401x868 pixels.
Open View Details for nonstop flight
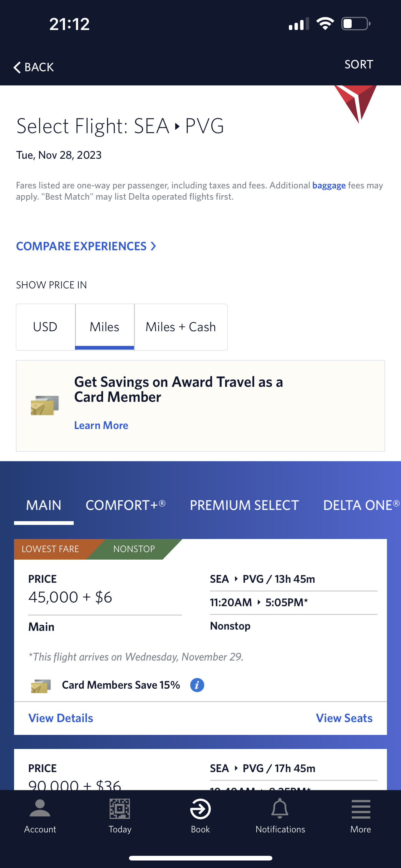click(x=61, y=718)
